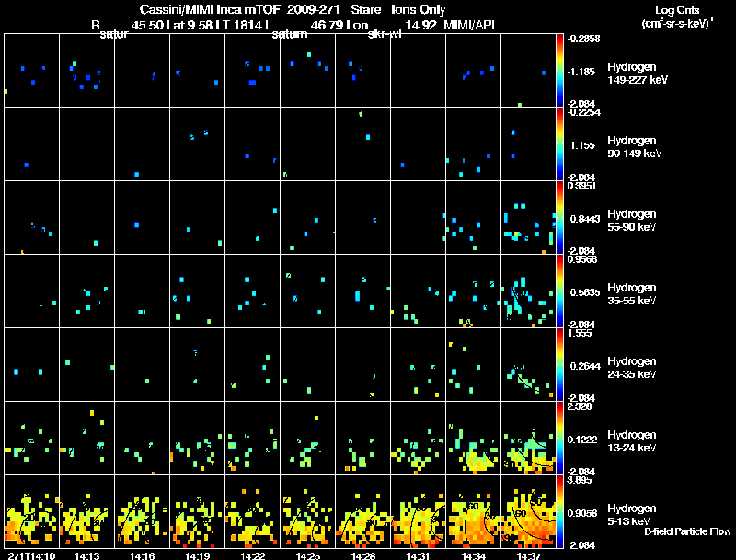736x560 pixels.
Task: Select the Cassini/MIMI Inca mTOF title text
Action: point(210,9)
